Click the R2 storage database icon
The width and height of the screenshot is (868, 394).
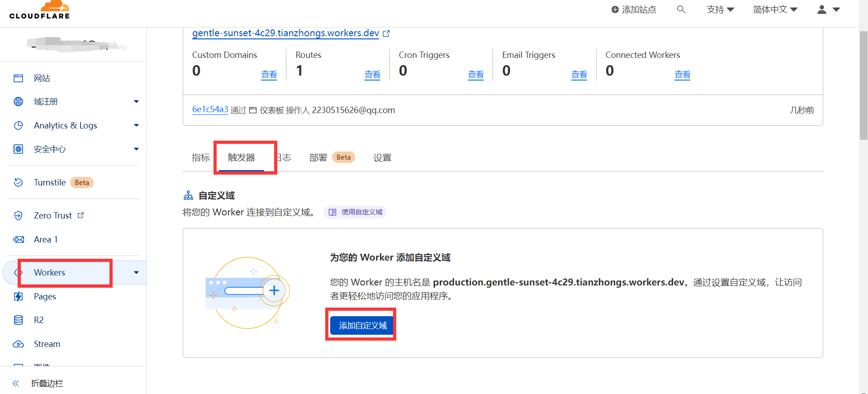(x=18, y=320)
